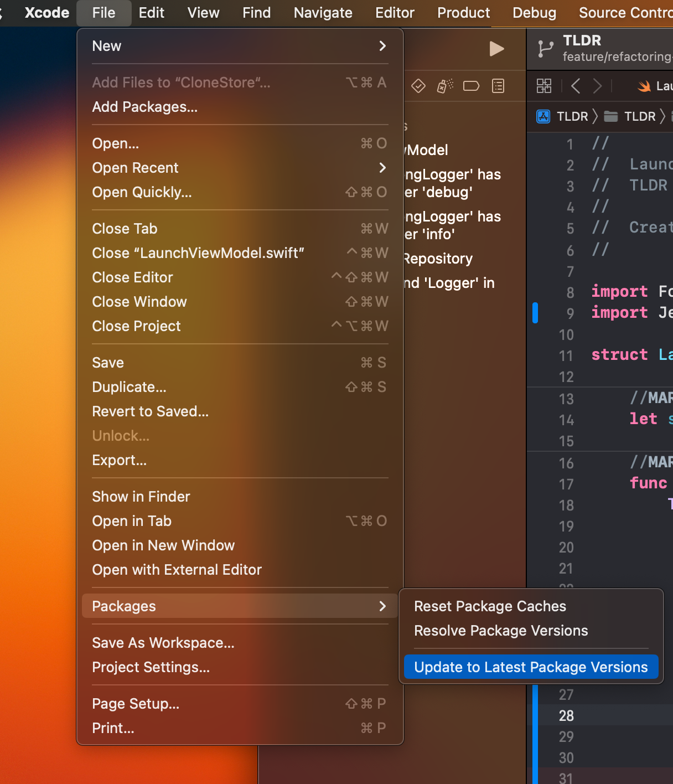Click line number 9 in the gutter
Screen dimensions: 673x784
570,313
